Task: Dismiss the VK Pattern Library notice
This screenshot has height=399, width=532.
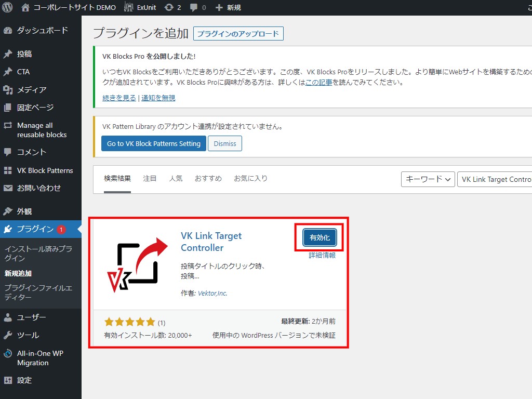Action: click(225, 143)
